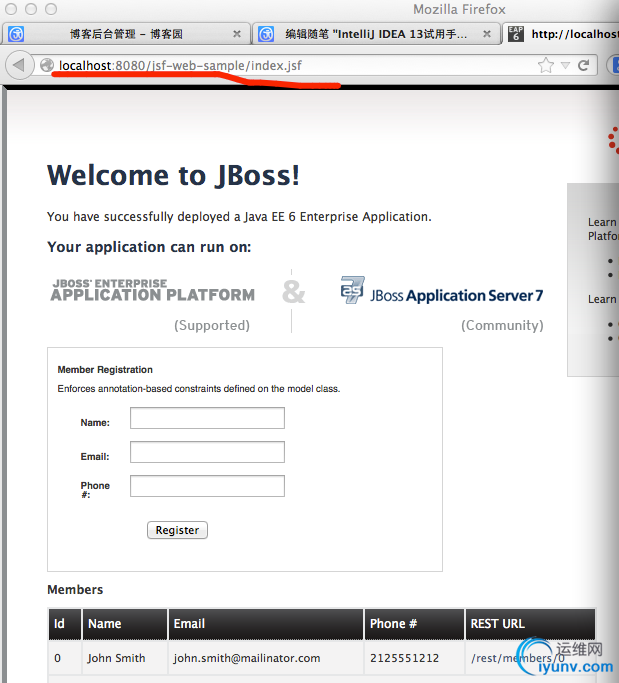Click the successfully deployed Java EE 6 sentence
Viewport: 619px width, 683px height.
tap(239, 216)
